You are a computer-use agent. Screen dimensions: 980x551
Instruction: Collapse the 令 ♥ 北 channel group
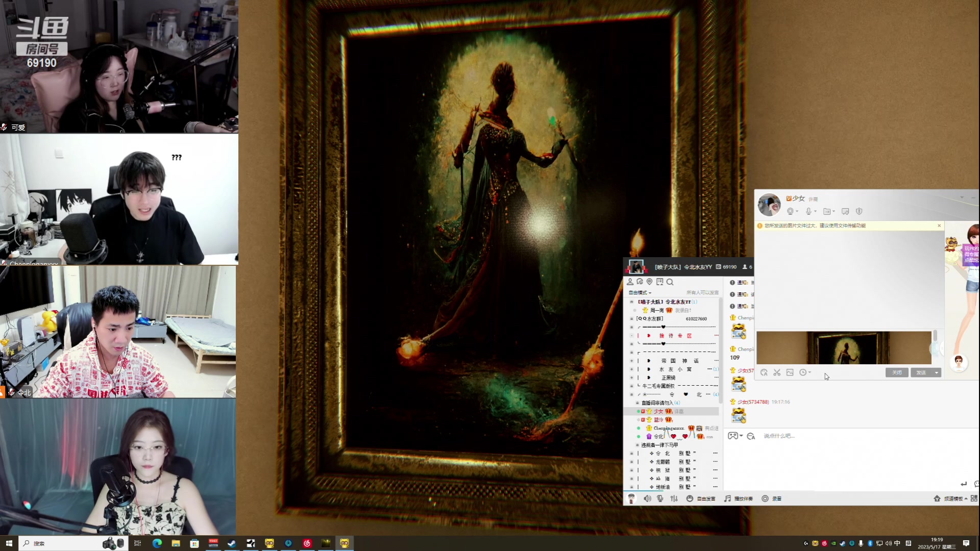(x=631, y=394)
